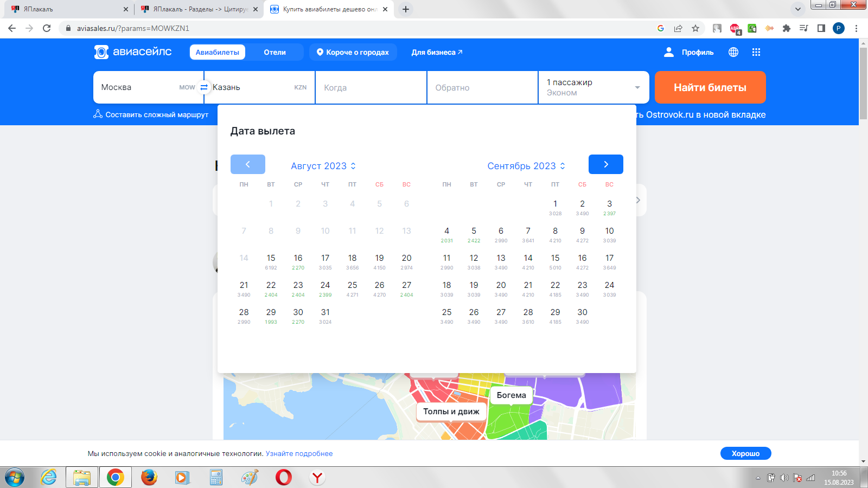The width and height of the screenshot is (868, 488).
Task: Open the Chrome three-dot menu
Action: [x=856, y=28]
